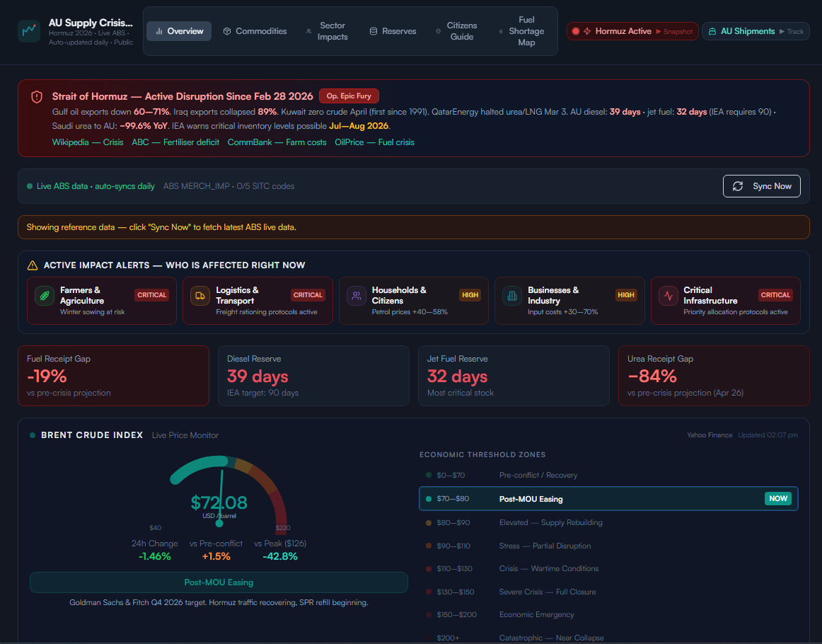
Task: Click the Urea Receipt Gap −84% card
Action: 714,376
